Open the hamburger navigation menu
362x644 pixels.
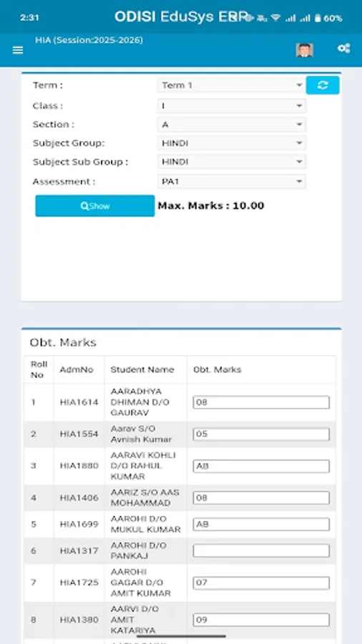tap(18, 50)
